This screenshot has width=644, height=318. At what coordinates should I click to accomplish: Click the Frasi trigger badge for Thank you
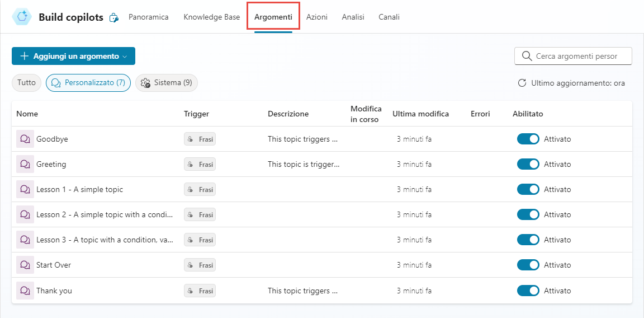point(200,291)
